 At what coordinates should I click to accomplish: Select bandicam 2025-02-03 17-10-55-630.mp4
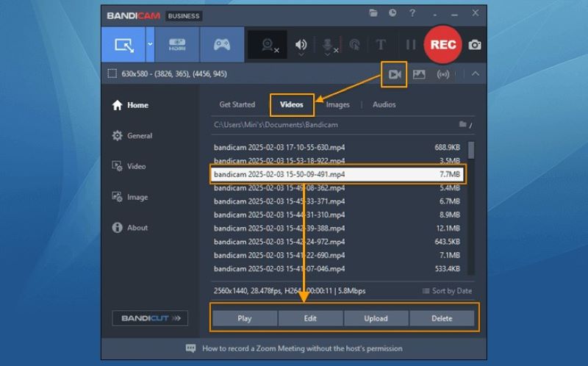[337, 148]
